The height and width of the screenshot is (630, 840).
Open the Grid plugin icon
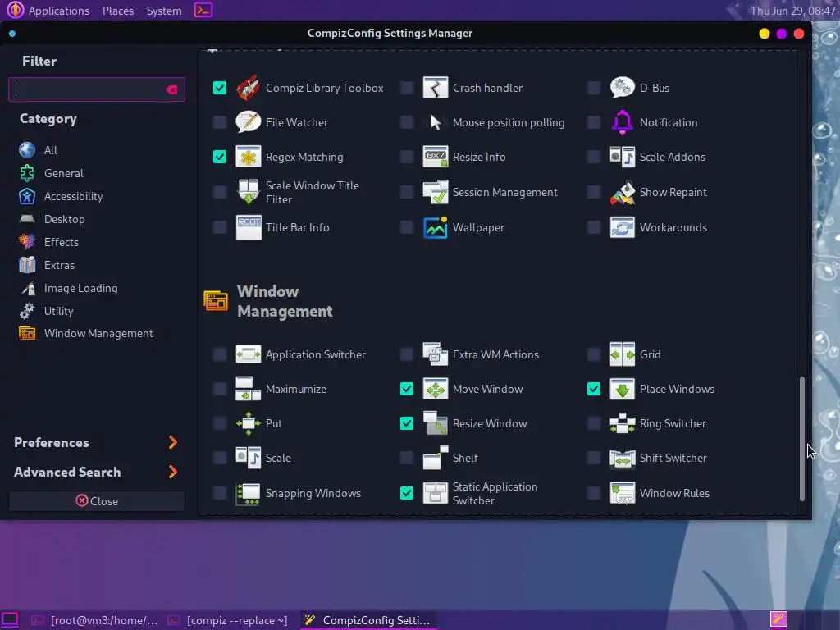622,354
